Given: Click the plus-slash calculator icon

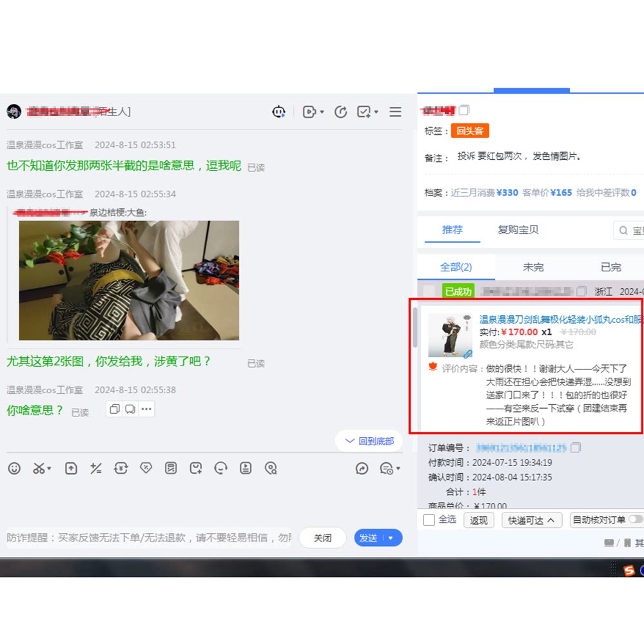Looking at the screenshot, I should pos(96,468).
